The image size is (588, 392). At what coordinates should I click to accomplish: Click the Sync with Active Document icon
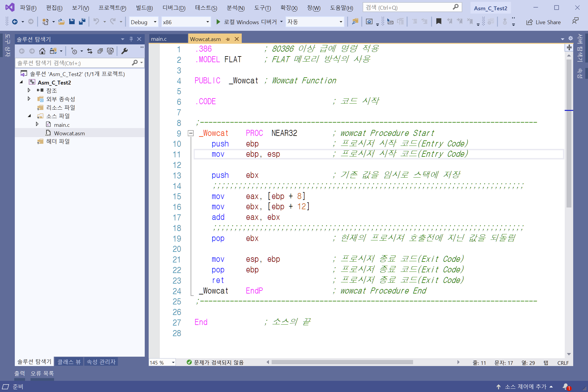click(90, 51)
